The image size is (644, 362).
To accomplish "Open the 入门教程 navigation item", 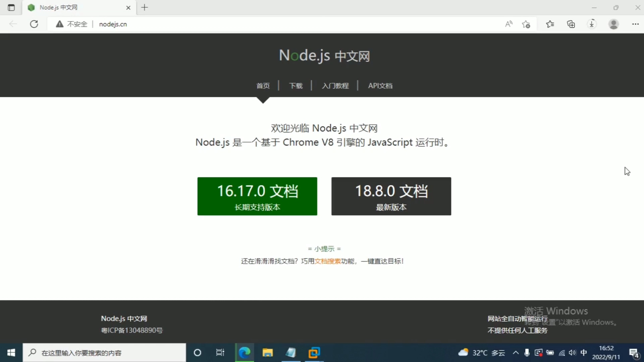I will point(335,86).
